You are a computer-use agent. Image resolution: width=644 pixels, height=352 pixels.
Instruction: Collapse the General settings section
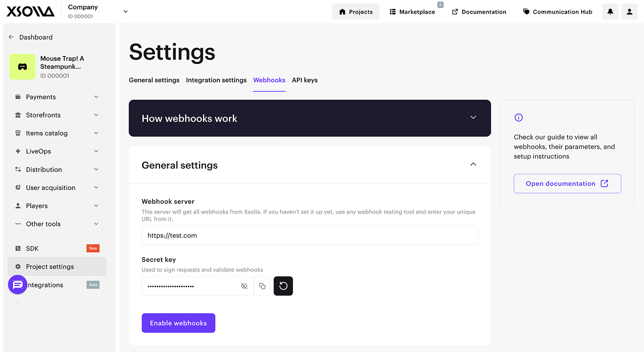pos(473,164)
